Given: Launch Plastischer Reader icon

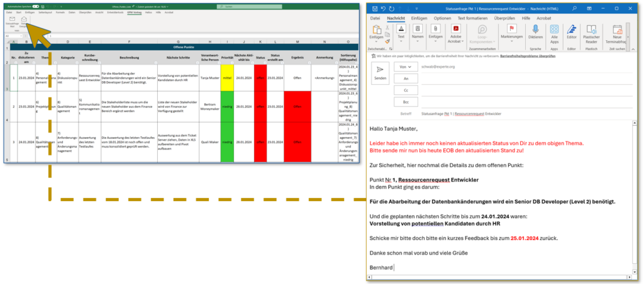Looking at the screenshot, I should click(591, 29).
